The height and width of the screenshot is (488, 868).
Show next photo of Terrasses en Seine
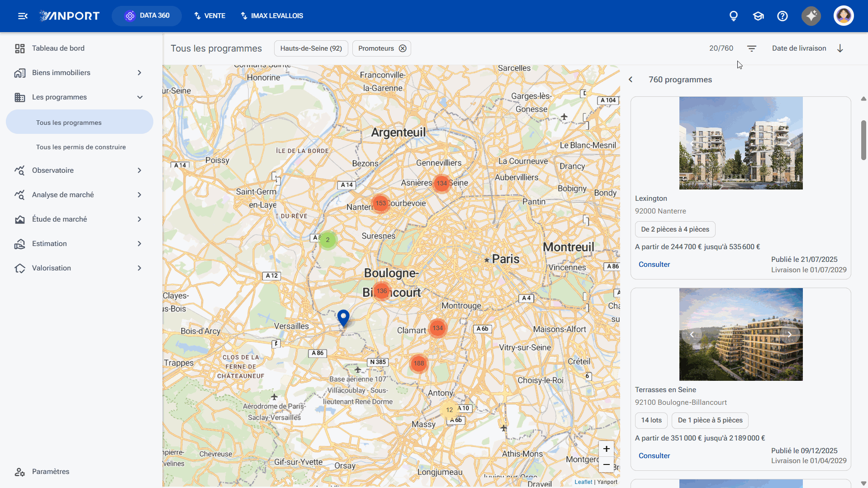789,335
